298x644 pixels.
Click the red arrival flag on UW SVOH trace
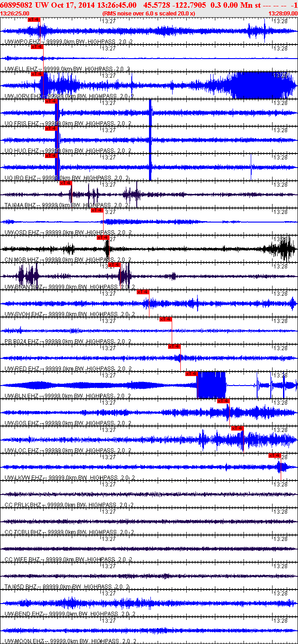pos(143,292)
